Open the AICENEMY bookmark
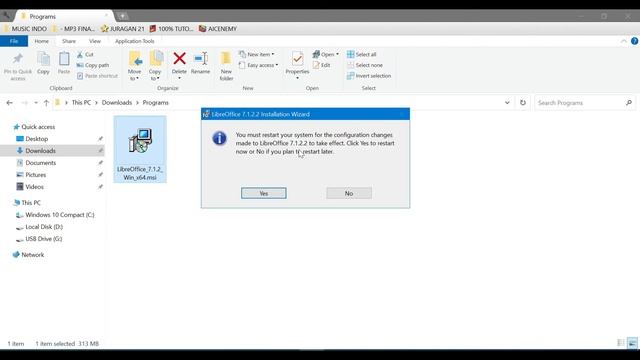Screen dimensions: 640x360 point(218,29)
